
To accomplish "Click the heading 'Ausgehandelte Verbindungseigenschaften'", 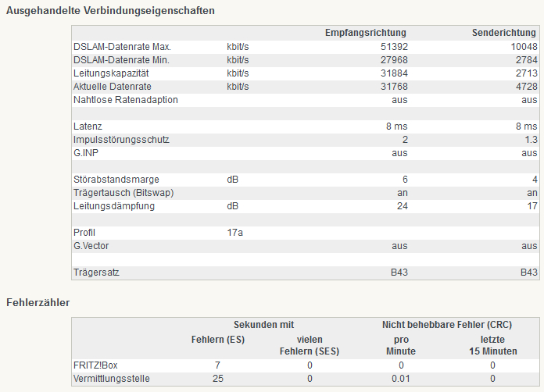I will click(110, 11).
